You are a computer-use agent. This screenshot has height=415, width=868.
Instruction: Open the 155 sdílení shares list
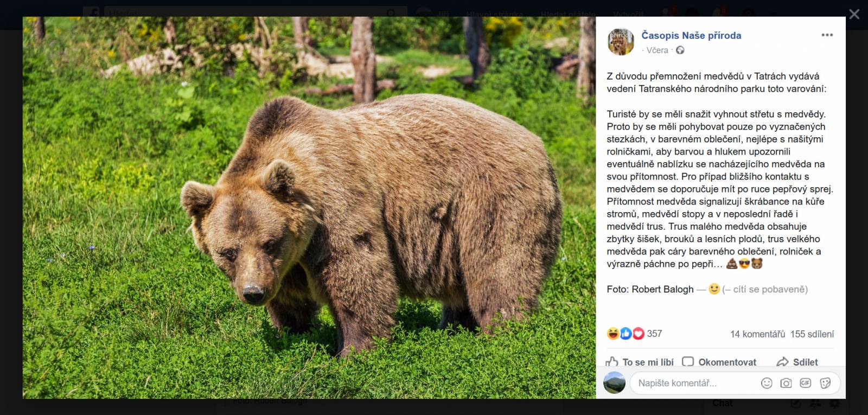pyautogui.click(x=812, y=334)
